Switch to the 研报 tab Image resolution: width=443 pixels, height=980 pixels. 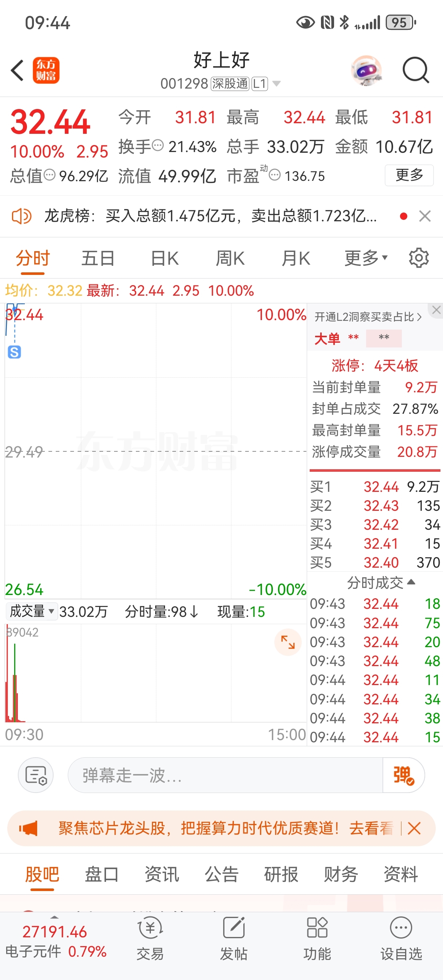pyautogui.click(x=281, y=875)
